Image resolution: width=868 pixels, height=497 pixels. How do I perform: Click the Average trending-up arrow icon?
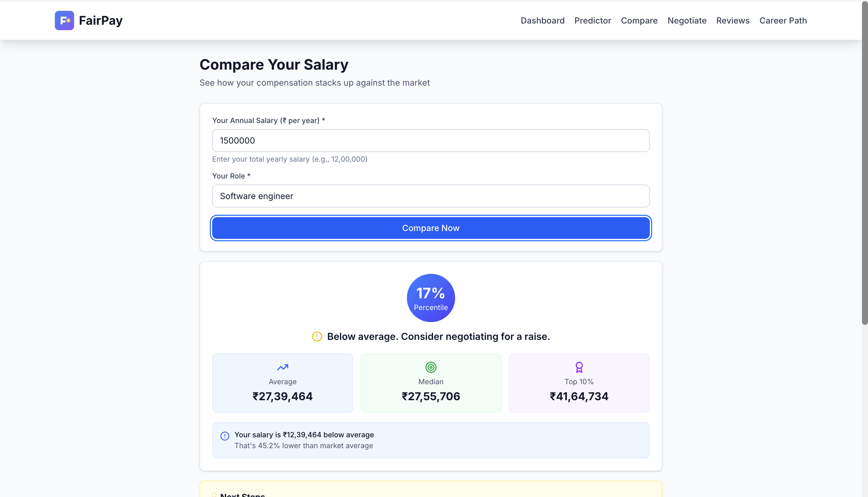pyautogui.click(x=282, y=367)
